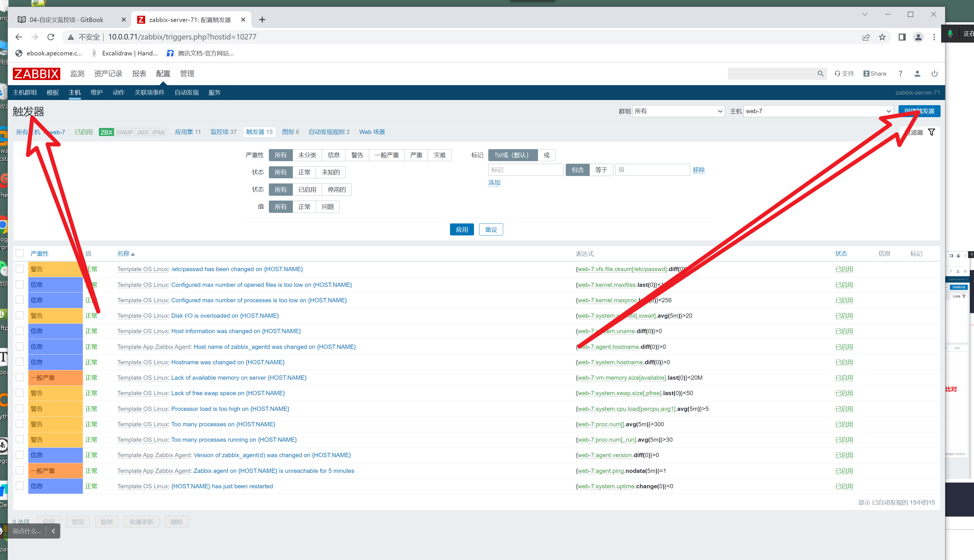This screenshot has width=974, height=560.
Task: Check the /etc/passwd changed trigger row
Action: [20, 269]
